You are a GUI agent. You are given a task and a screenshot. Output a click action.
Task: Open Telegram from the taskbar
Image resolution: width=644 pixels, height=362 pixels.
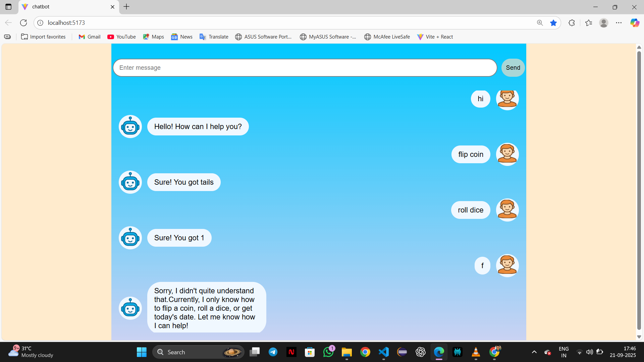(x=273, y=352)
